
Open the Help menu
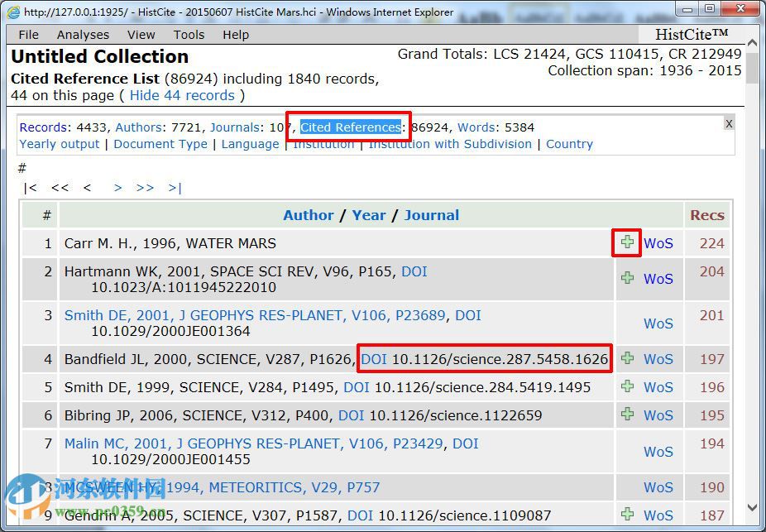click(236, 35)
